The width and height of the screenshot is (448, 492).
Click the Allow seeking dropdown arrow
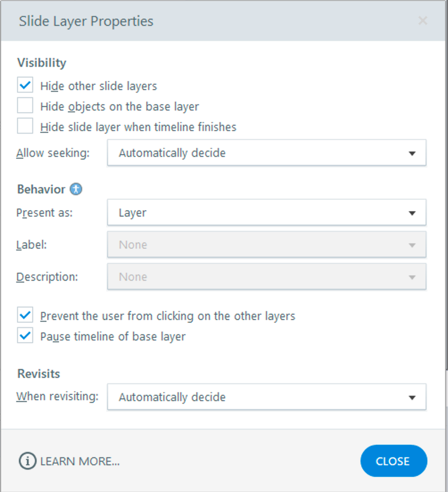[x=412, y=153]
